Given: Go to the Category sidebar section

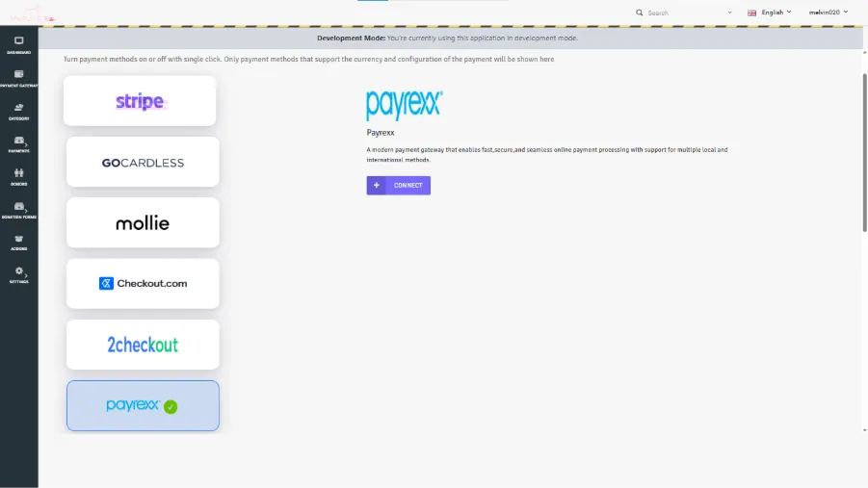Looking at the screenshot, I should 19,112.
